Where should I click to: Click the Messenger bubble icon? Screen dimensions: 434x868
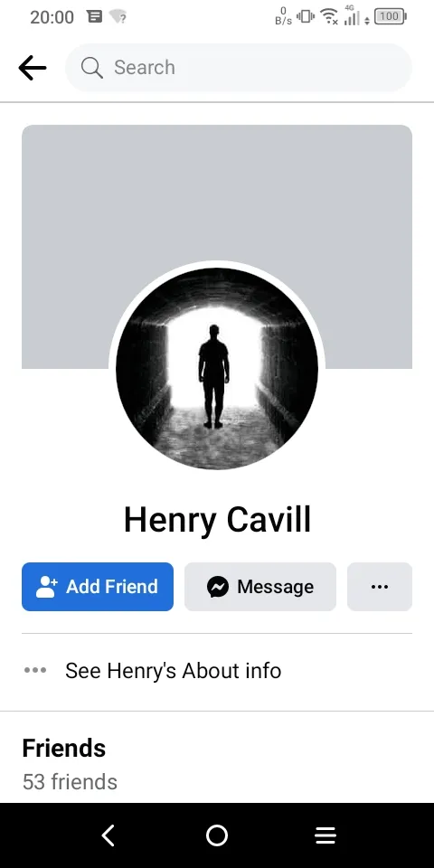coord(218,587)
